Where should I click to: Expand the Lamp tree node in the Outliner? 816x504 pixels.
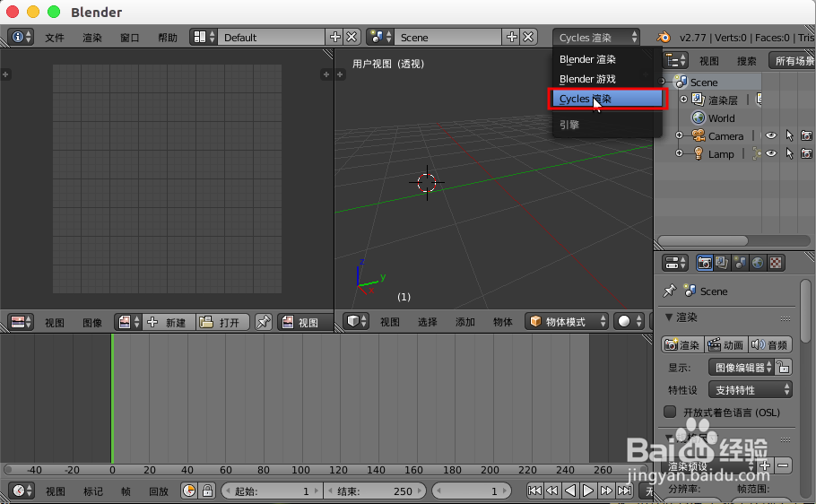pyautogui.click(x=679, y=153)
